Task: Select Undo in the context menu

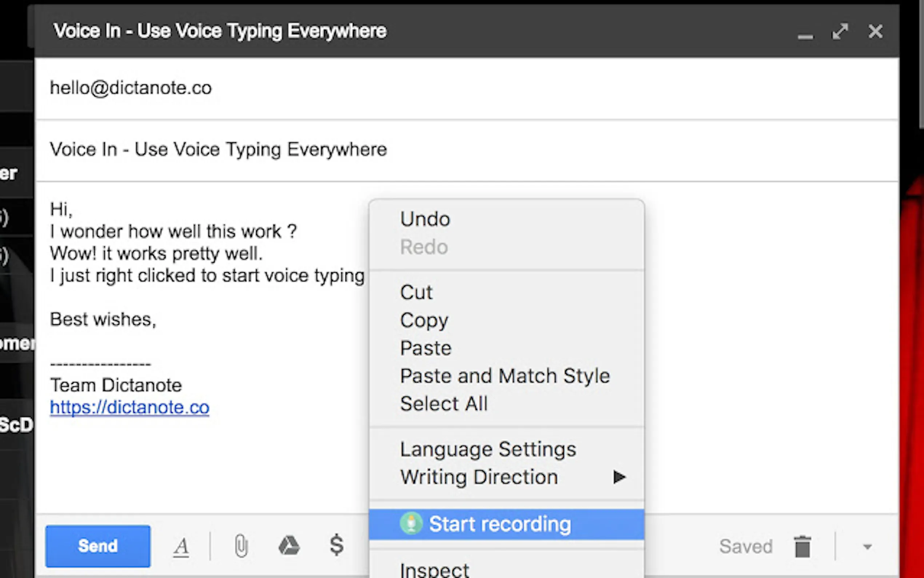Action: (425, 219)
